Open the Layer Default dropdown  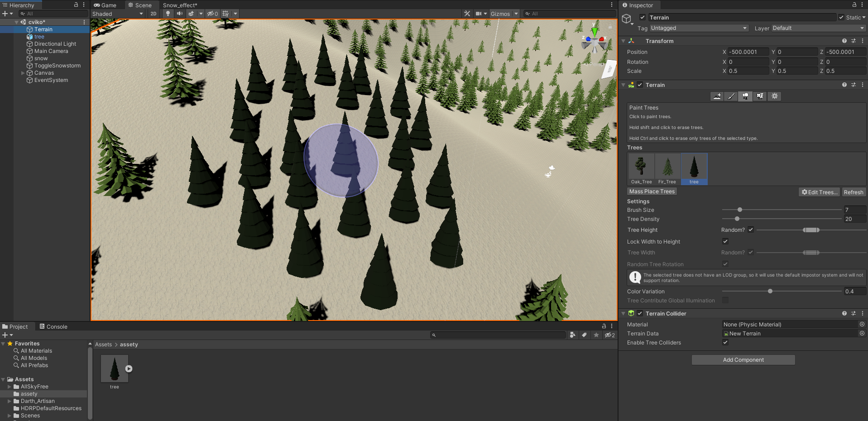coord(818,28)
